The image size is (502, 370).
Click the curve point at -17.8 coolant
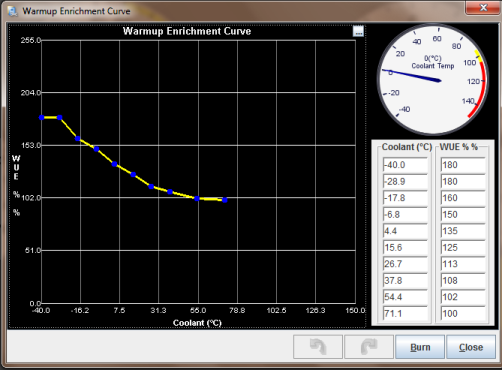point(78,138)
